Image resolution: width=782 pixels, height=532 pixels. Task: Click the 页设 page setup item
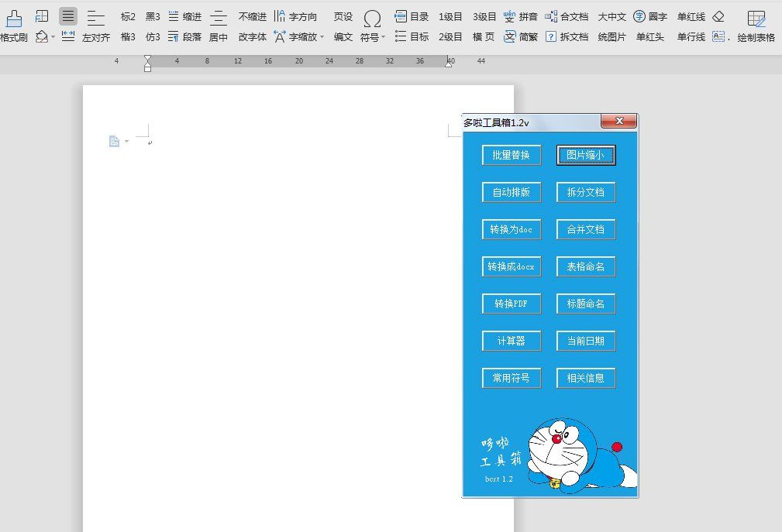pyautogui.click(x=343, y=15)
